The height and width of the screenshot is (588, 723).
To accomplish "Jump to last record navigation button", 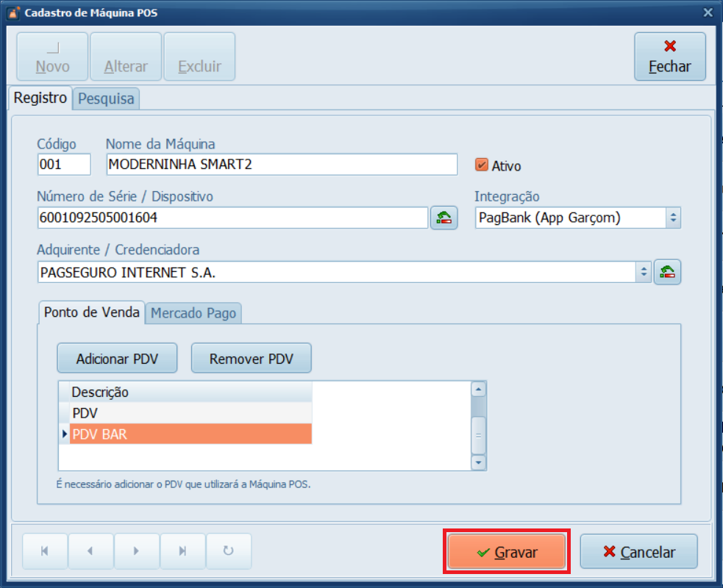I will pos(182,551).
